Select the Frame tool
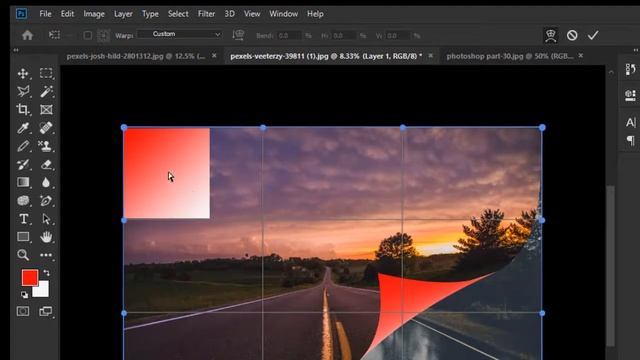 (x=46, y=109)
